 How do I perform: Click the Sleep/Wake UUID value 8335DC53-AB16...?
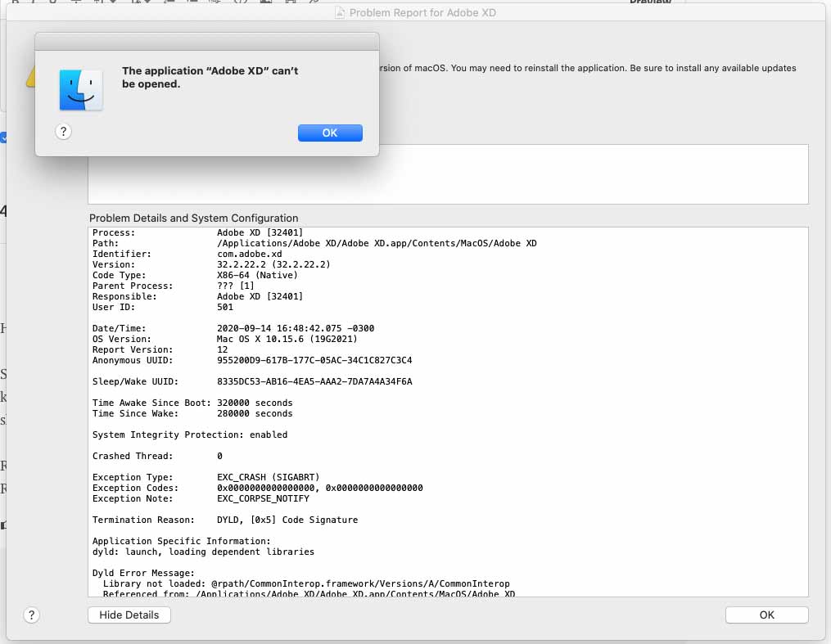point(314,381)
